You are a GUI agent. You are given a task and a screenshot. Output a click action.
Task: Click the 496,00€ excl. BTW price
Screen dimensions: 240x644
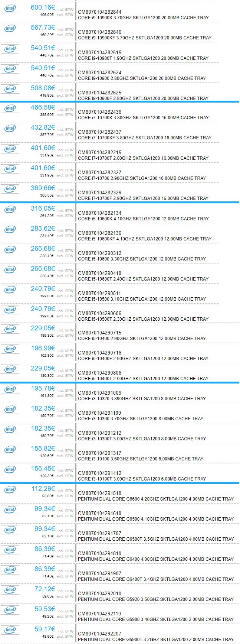[47, 15]
